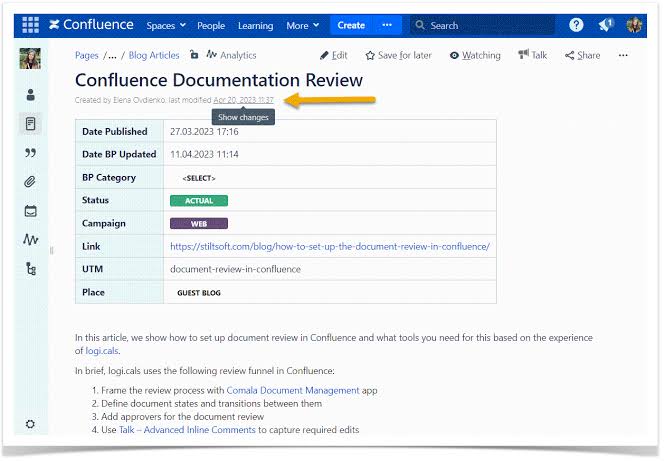Toggle Watching for this page

click(475, 56)
